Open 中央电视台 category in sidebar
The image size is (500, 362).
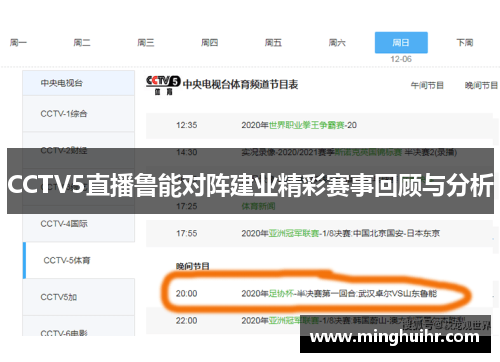79,83
